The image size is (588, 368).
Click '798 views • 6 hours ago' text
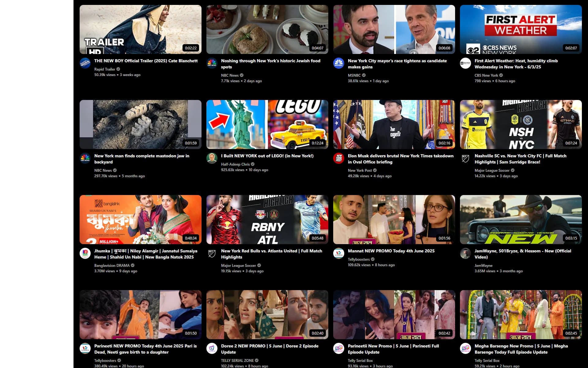[x=495, y=81]
